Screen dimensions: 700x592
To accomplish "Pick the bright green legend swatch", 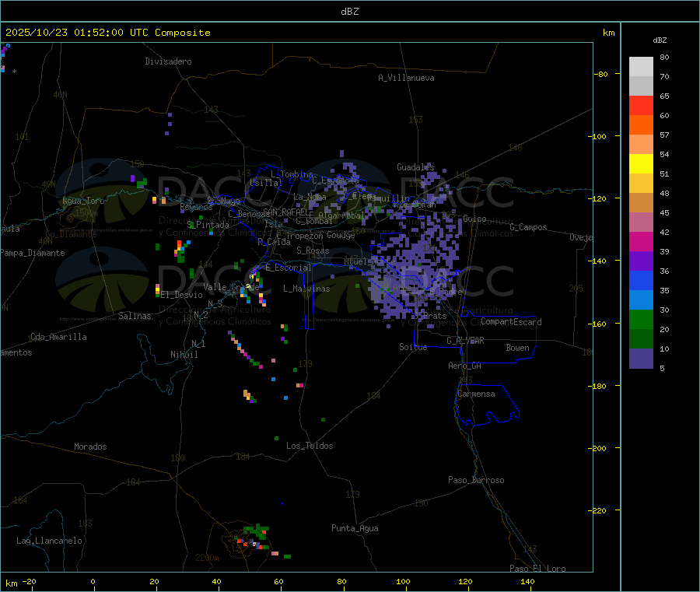I will tap(641, 320).
